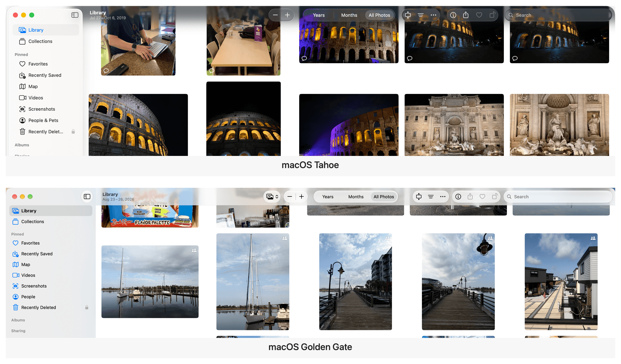
Task: Select All Photos tab in Golden Gate window
Action: point(384,197)
